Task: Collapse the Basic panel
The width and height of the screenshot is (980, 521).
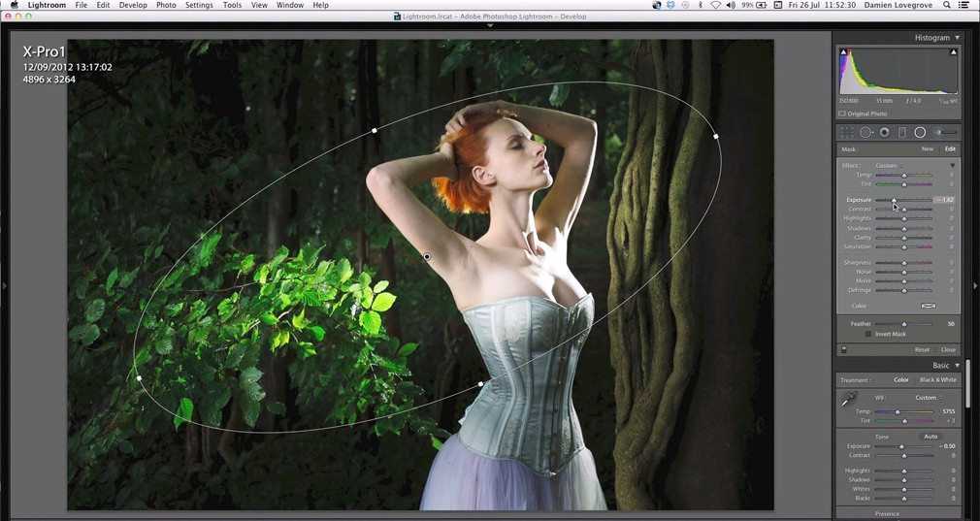Action: pos(957,366)
